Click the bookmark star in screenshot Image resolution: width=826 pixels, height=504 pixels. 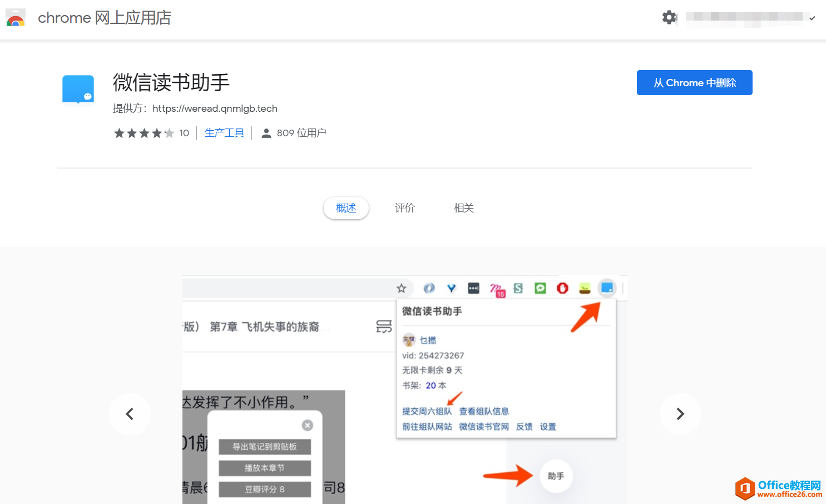point(402,288)
